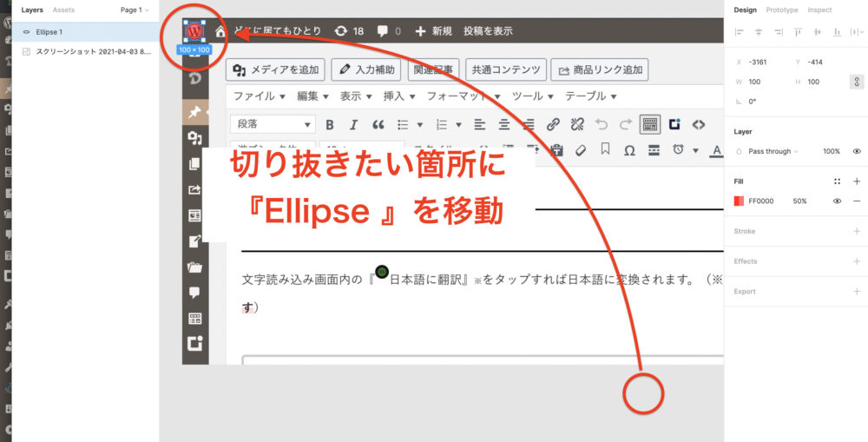Click the 共通コンテンツ button
This screenshot has width=868, height=442.
[506, 69]
